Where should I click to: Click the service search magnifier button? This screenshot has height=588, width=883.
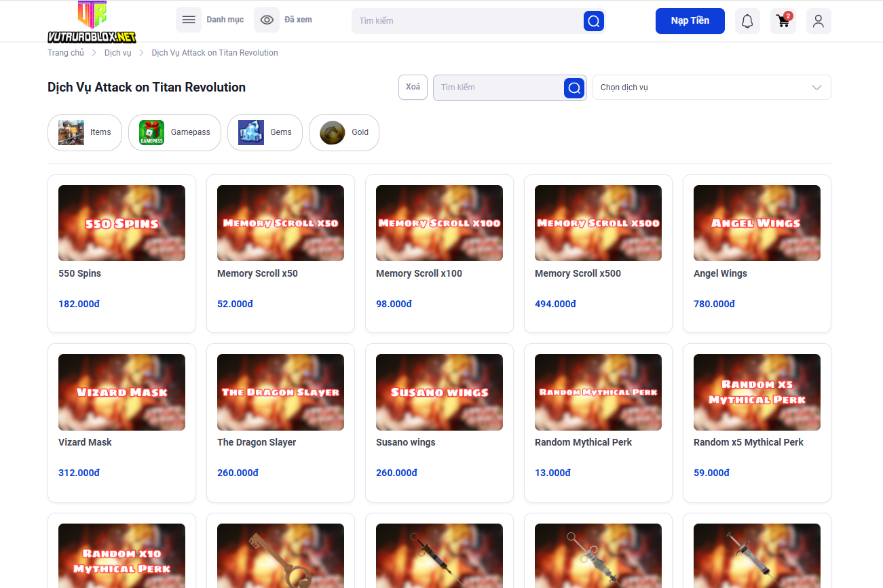(x=574, y=87)
